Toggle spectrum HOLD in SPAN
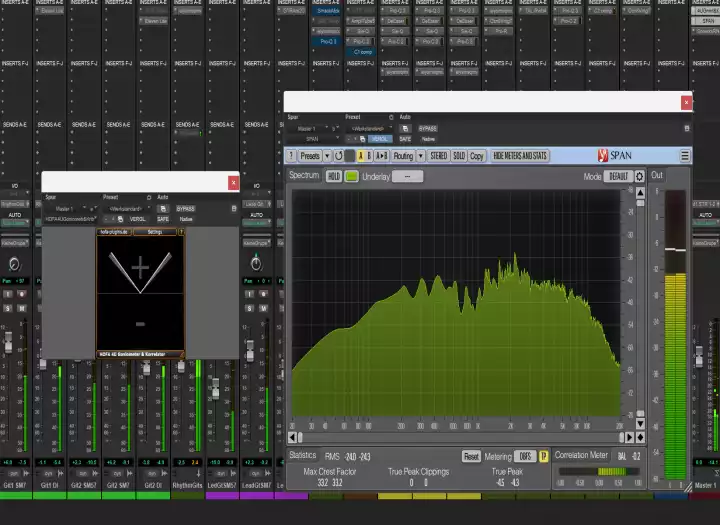 click(333, 177)
